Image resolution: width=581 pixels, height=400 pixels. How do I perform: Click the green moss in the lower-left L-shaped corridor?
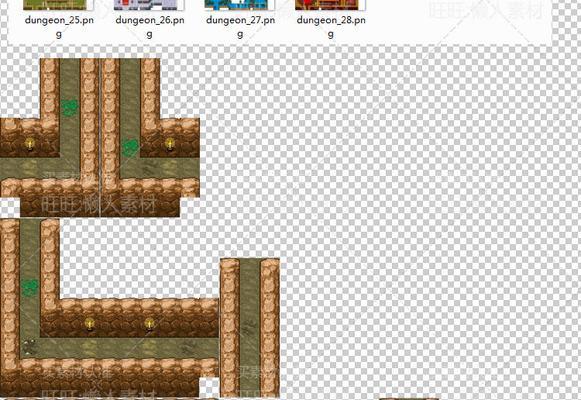30,287
